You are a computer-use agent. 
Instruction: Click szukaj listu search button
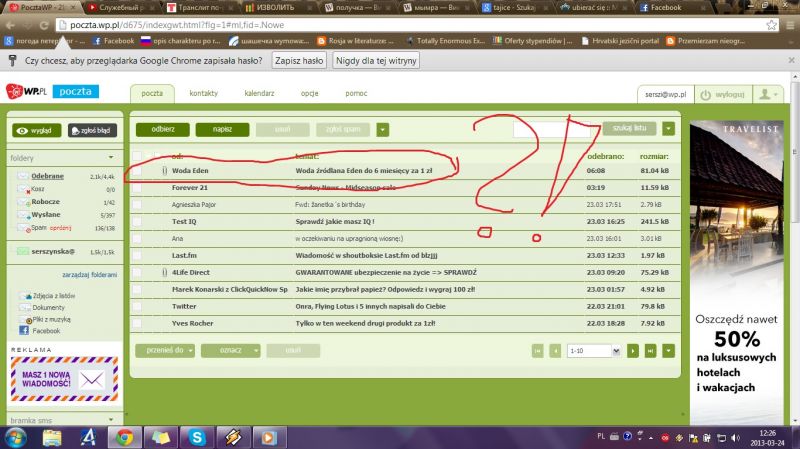[629, 128]
